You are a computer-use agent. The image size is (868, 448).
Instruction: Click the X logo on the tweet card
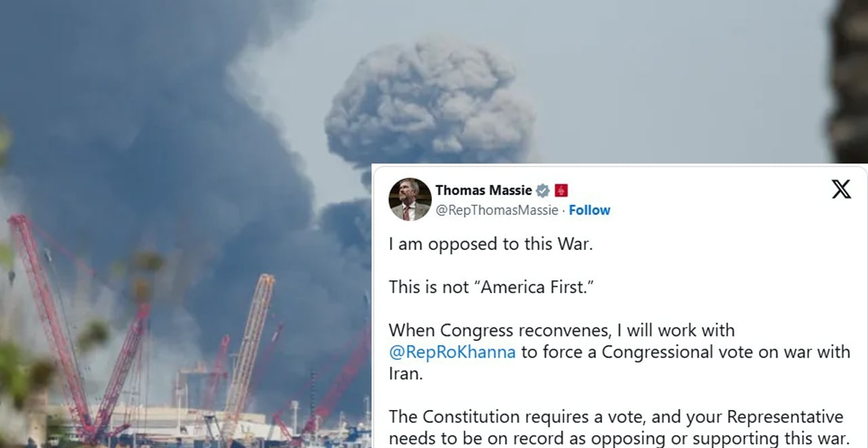841,189
